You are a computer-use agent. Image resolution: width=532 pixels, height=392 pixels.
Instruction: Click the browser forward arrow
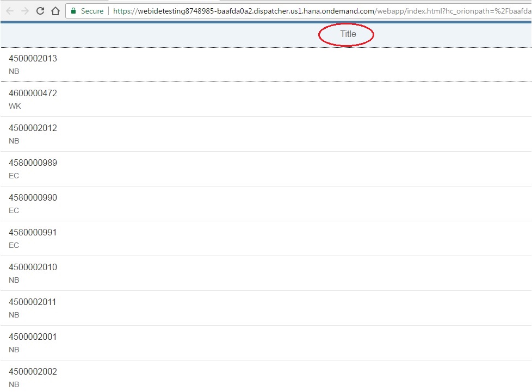[x=25, y=11]
